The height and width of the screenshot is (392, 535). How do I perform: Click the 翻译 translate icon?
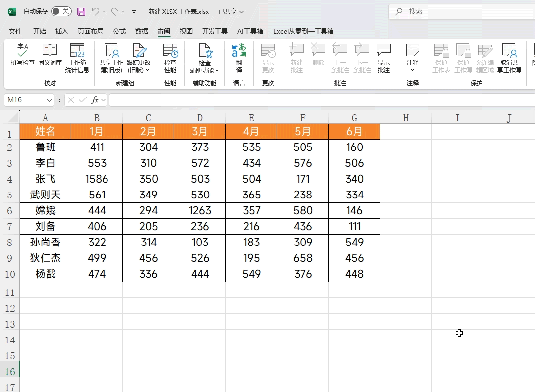239,50
